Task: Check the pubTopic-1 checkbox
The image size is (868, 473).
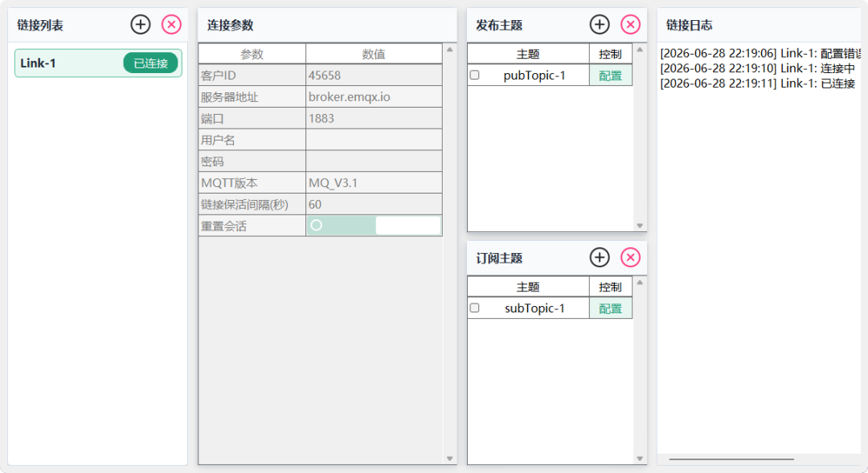Action: click(474, 75)
